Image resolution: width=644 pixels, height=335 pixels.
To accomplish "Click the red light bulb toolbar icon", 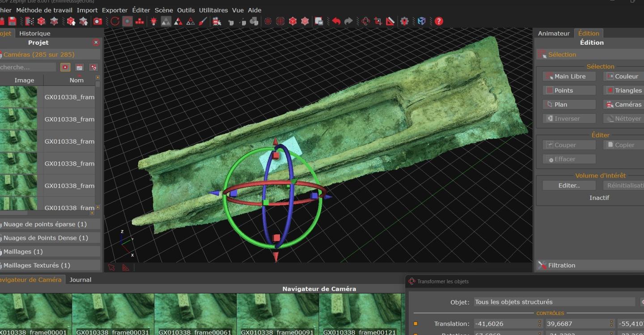I will 153,21.
